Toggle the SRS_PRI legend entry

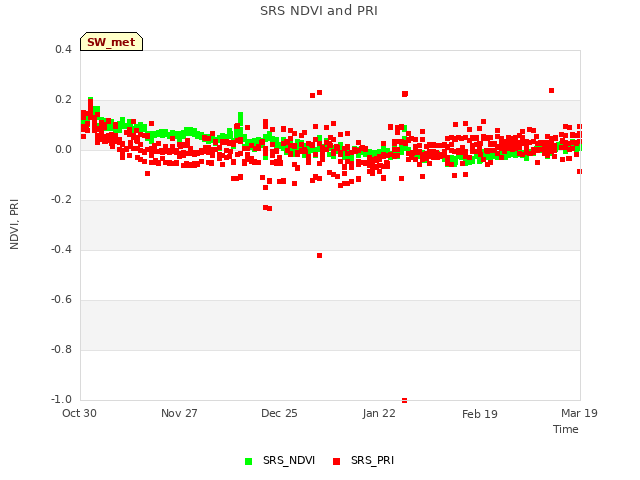click(363, 461)
